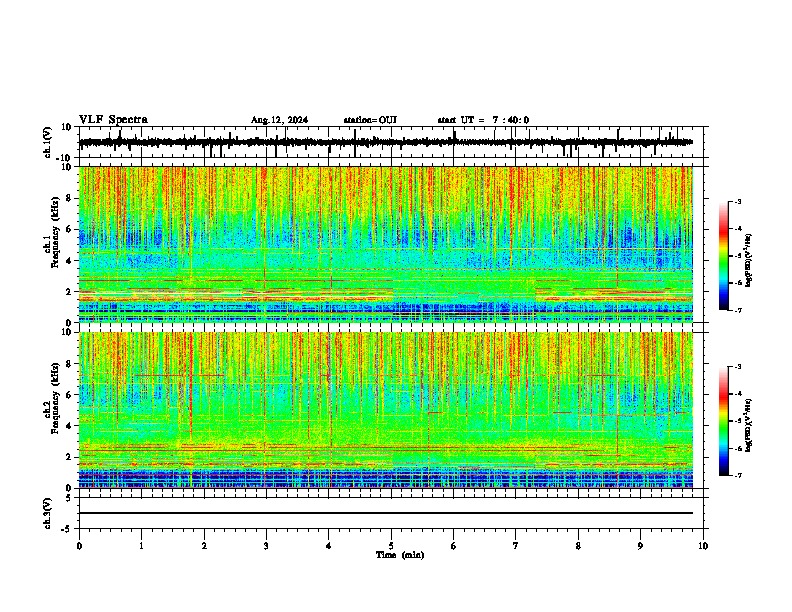Image resolution: width=792 pixels, height=612 pixels.
Task: Click the flat ch.3 voltage trace line
Action: click(386, 513)
